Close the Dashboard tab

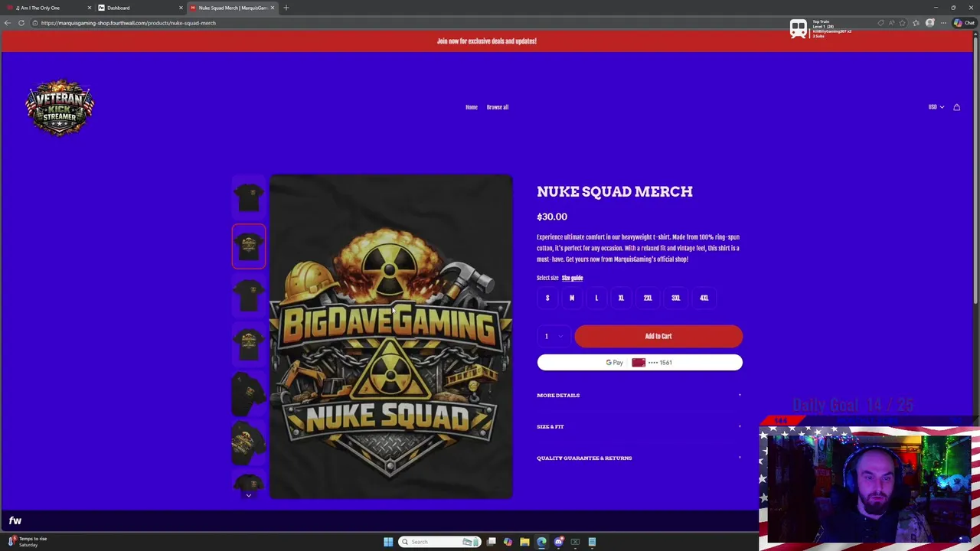coord(181,8)
